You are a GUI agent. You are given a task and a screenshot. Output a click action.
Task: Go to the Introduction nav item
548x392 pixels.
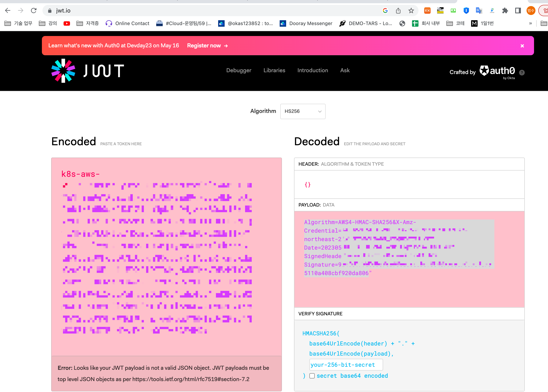312,70
